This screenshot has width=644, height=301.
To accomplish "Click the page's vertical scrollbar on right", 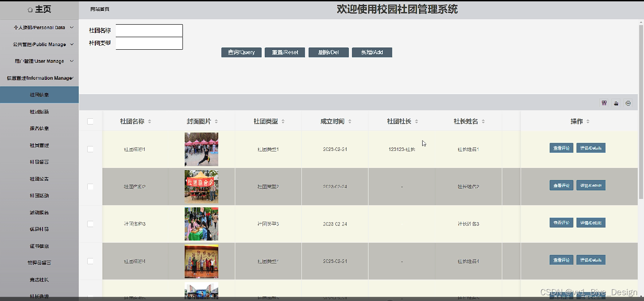I will [641, 112].
